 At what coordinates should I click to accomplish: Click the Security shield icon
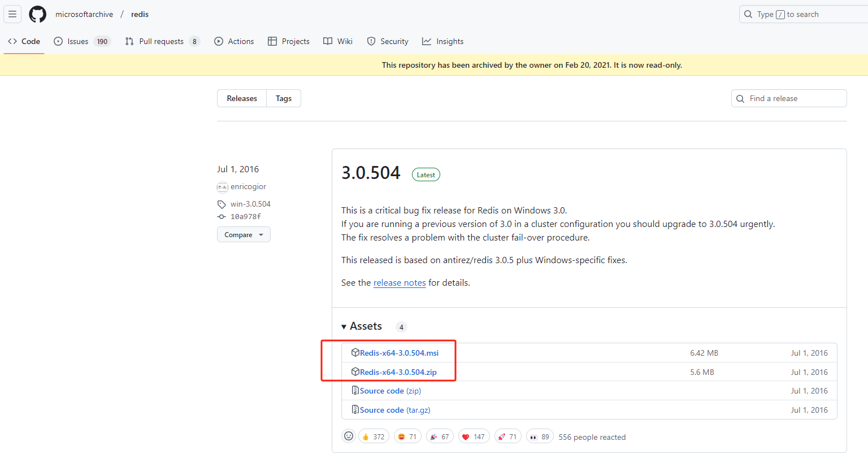371,41
